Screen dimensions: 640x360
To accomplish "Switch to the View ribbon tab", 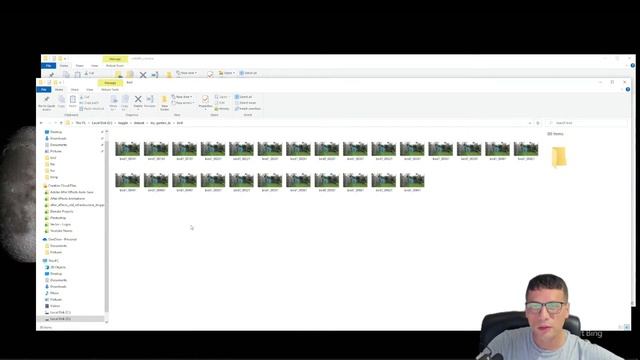I will click(x=89, y=89).
